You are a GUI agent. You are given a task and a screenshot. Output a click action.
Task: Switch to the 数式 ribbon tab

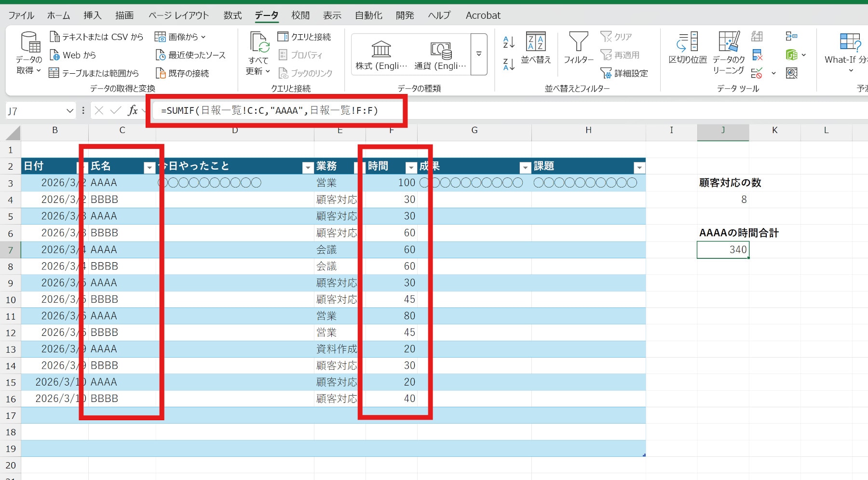pyautogui.click(x=232, y=15)
